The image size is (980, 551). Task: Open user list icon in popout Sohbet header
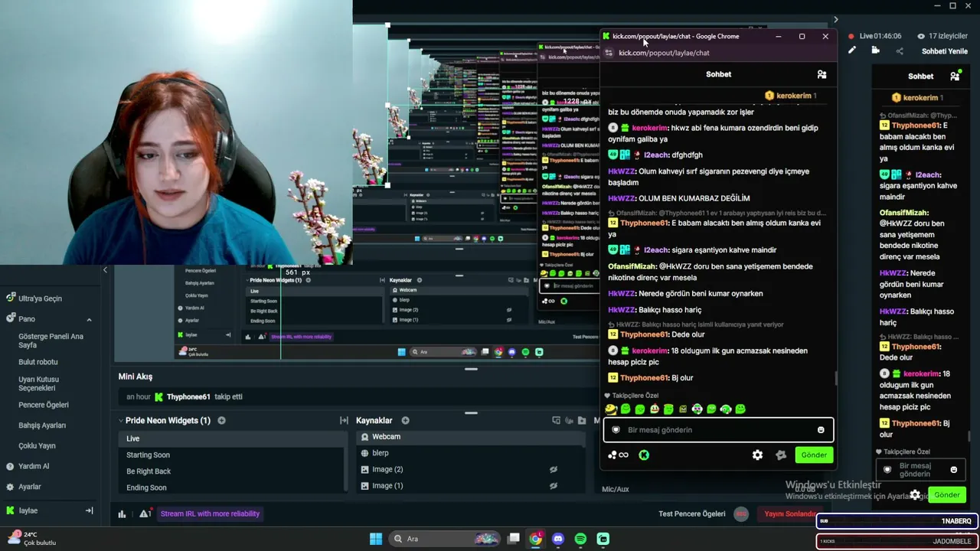822,74
